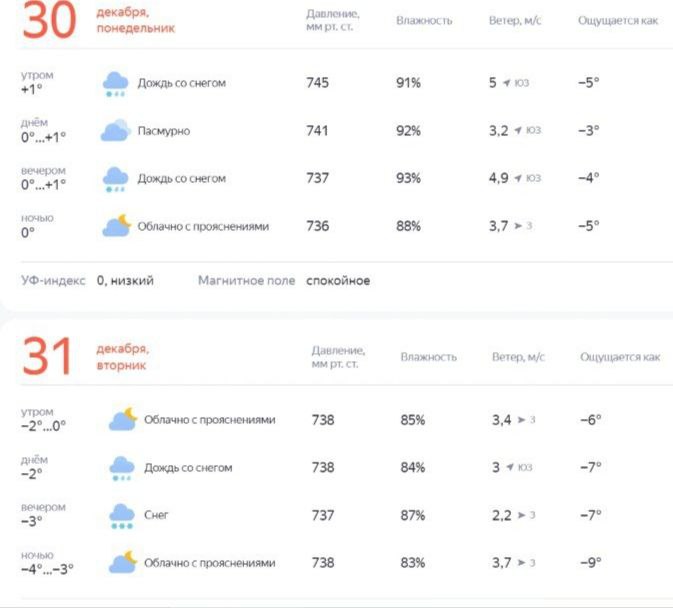Click the partly cloudy moon icon for December 30 night

pyautogui.click(x=117, y=226)
